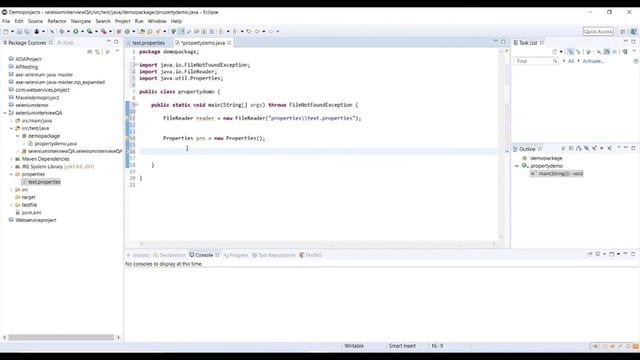Image resolution: width=640 pixels, height=360 pixels.
Task: Switch to the TestNG tab
Action: [311, 255]
